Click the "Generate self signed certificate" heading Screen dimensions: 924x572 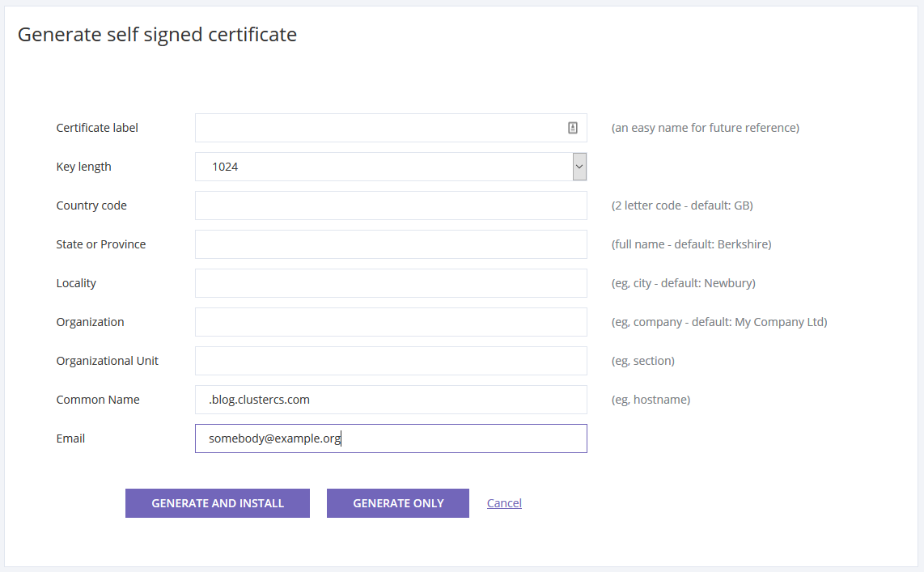coord(157,35)
